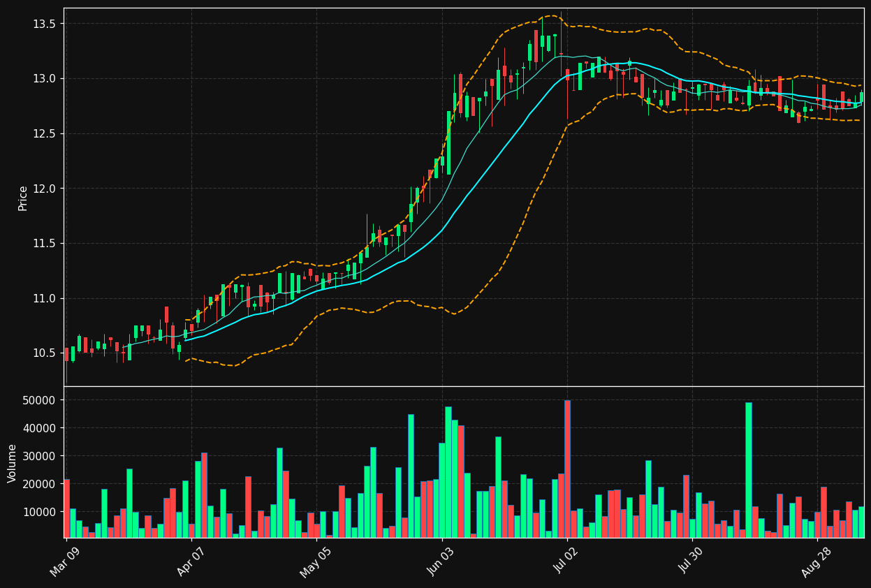
Task: Click the 13.0 price axis label
Action: tap(45, 79)
